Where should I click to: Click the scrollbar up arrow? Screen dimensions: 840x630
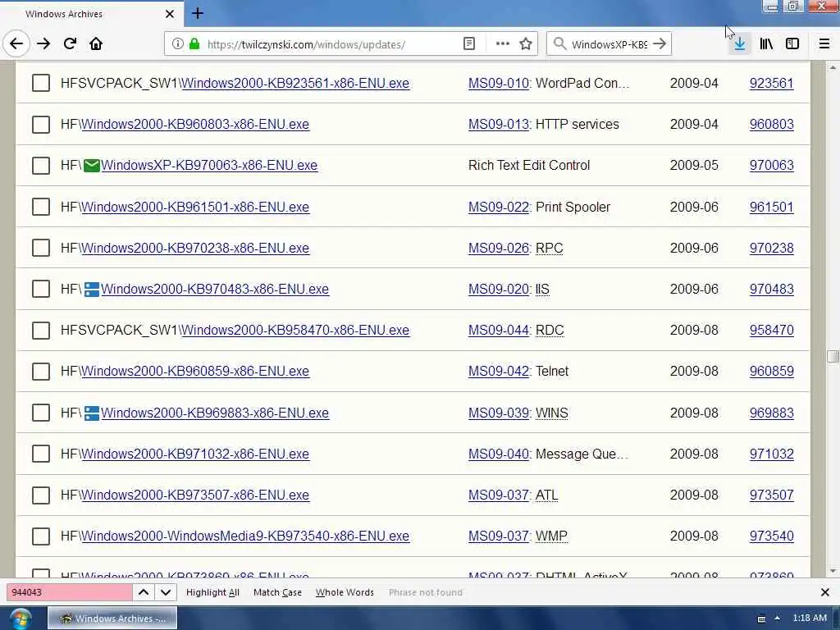[x=833, y=68]
